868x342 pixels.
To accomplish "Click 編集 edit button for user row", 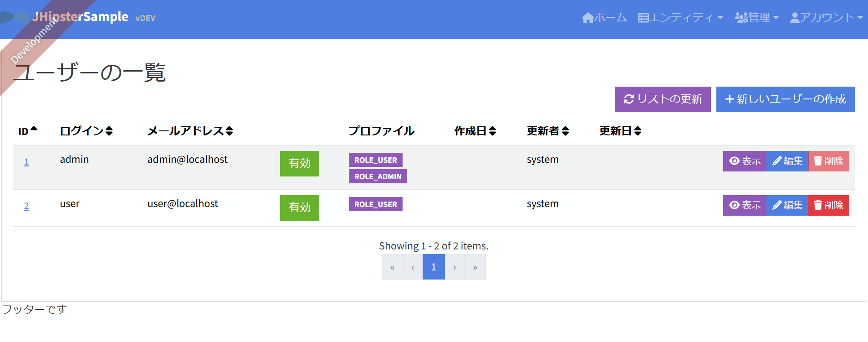I will 787,205.
